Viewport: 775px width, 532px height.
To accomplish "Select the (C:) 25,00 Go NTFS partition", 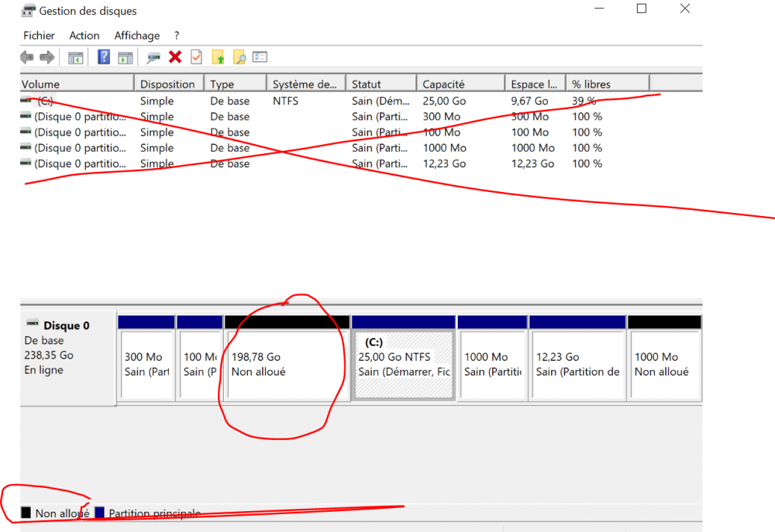I will point(403,365).
